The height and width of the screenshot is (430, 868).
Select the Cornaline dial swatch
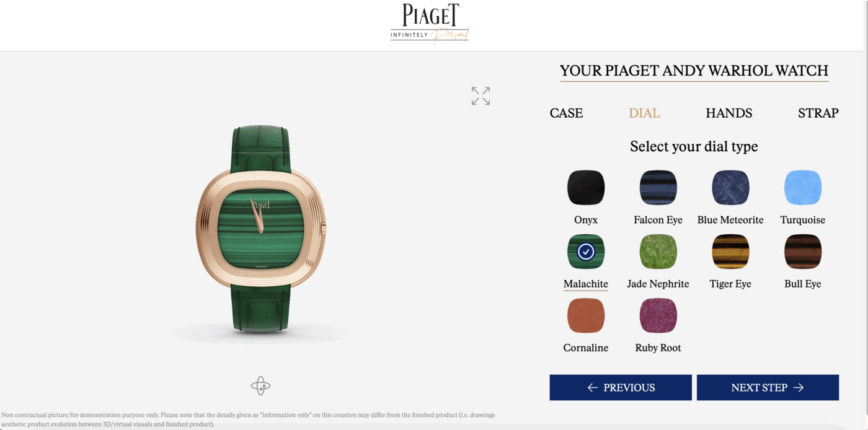586,315
